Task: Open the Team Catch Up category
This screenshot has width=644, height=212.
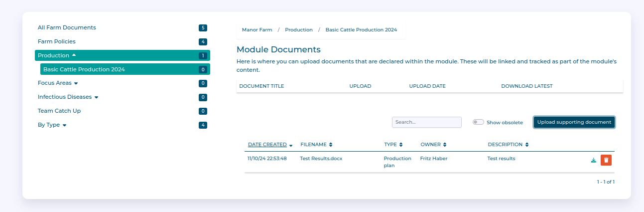Action: click(x=59, y=111)
